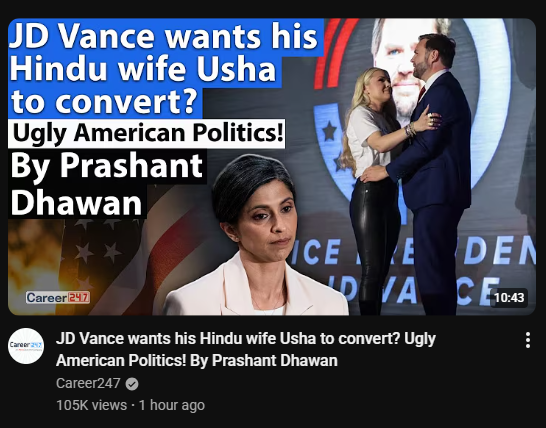The height and width of the screenshot is (428, 546).
Task: Click the 'By Prashant Dhawan' thumbnail text
Action: click(107, 184)
